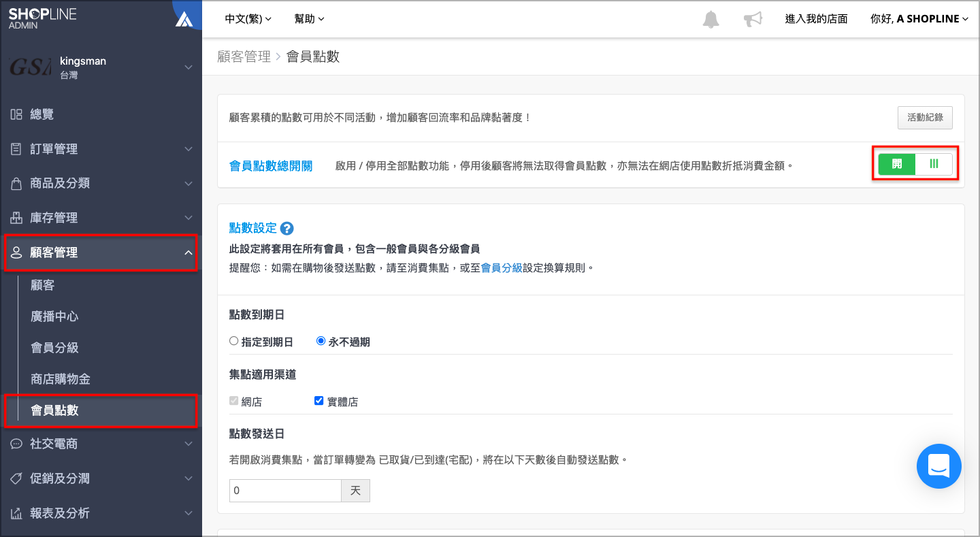Viewport: 980px width, 537px height.
Task: Expand the 庫存管理 chevron
Action: (x=189, y=218)
